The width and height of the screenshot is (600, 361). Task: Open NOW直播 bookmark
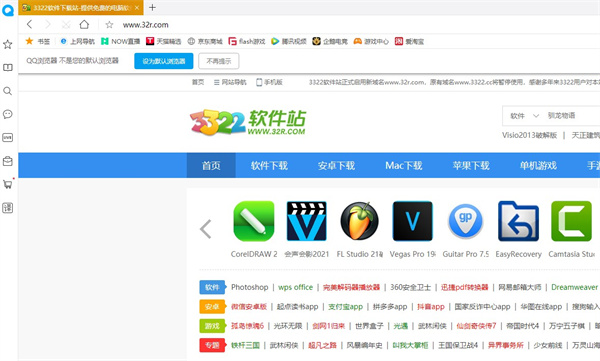(x=121, y=41)
